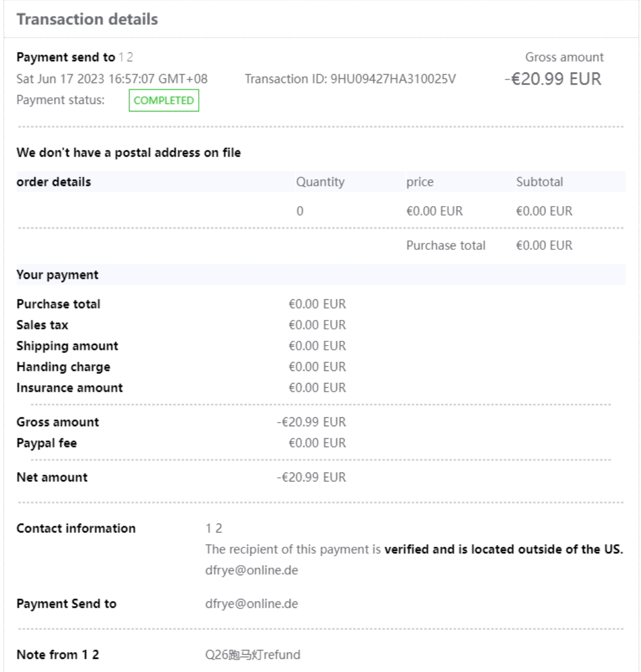This screenshot has height=672, width=641.
Task: Click the transaction date Sat Jun 17 2023
Action: pos(112,79)
